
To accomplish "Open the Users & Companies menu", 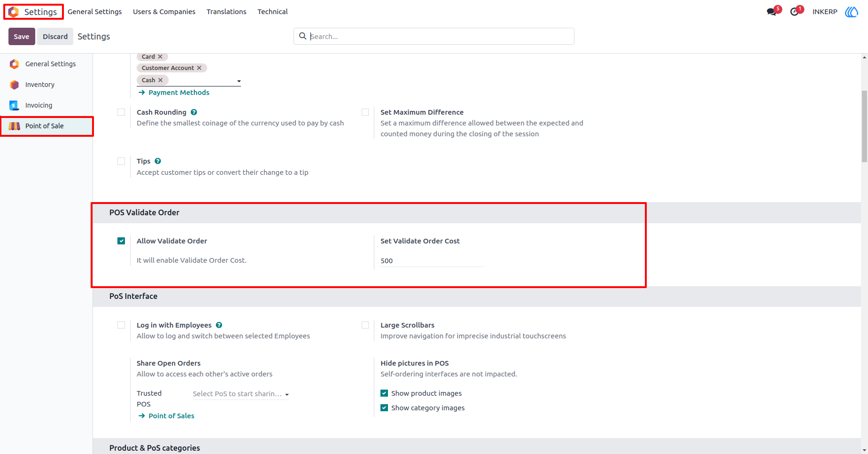I will [x=164, y=12].
